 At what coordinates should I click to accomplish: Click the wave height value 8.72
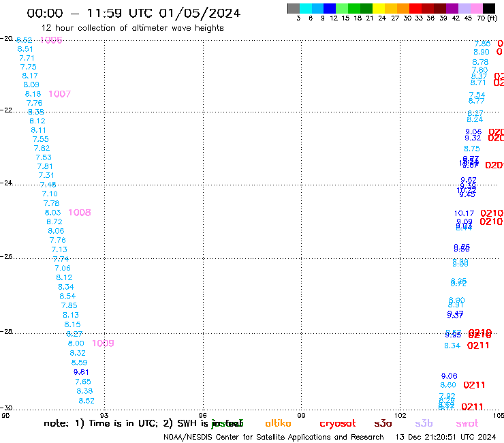tap(54, 222)
